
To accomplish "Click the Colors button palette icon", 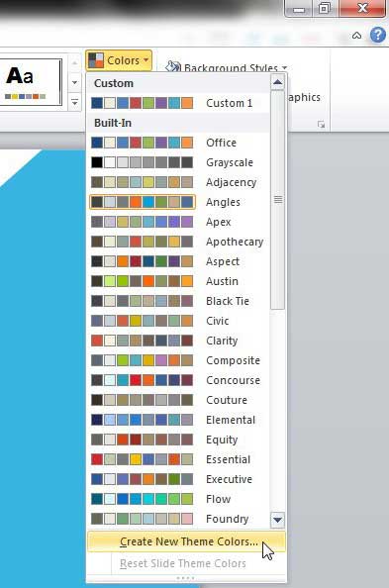I will click(x=96, y=60).
